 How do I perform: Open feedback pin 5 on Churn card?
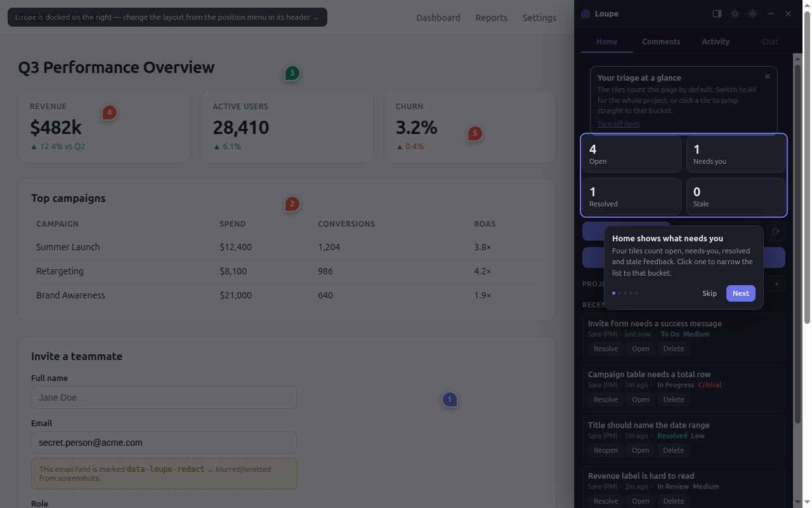(x=475, y=133)
